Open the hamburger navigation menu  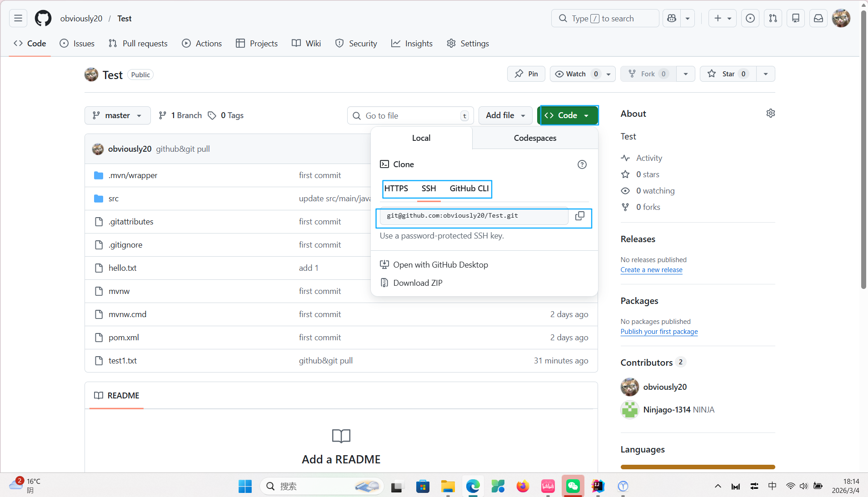coord(18,18)
